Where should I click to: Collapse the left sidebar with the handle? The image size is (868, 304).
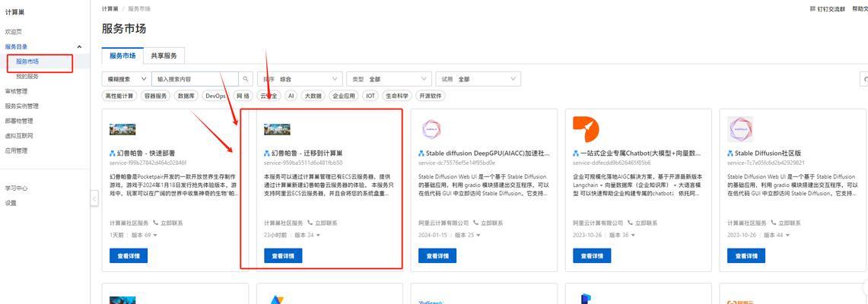(x=94, y=198)
